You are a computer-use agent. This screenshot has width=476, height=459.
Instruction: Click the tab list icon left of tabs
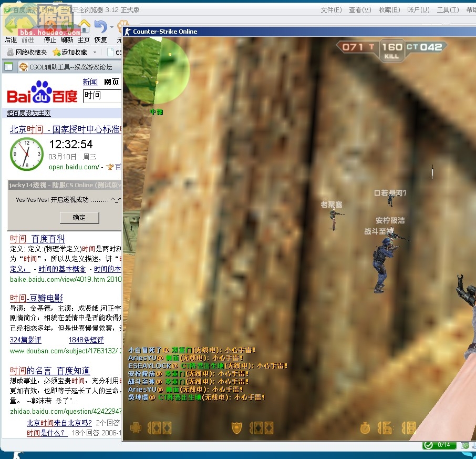click(x=8, y=67)
